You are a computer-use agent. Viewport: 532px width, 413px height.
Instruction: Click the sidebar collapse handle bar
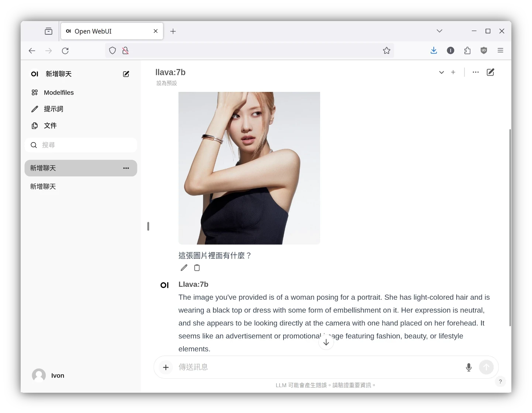(148, 226)
